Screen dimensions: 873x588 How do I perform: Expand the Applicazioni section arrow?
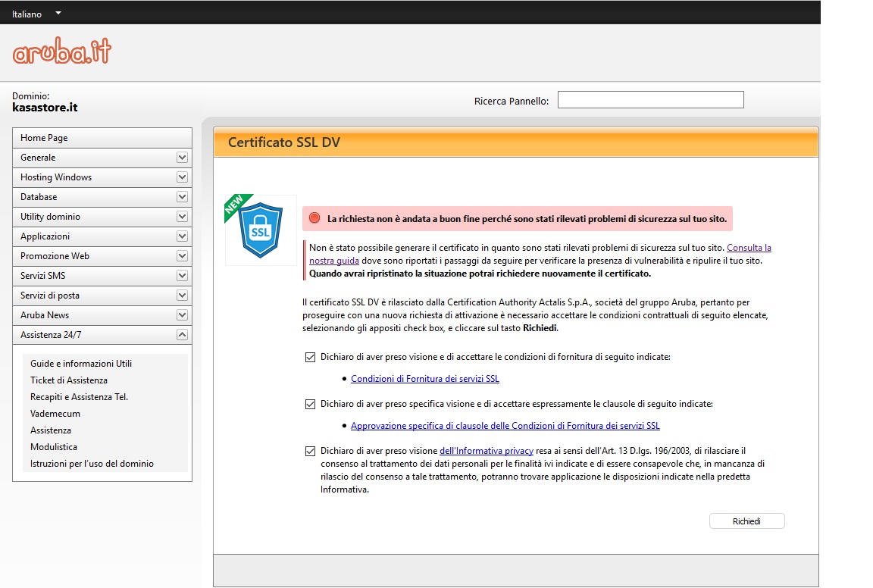182,236
